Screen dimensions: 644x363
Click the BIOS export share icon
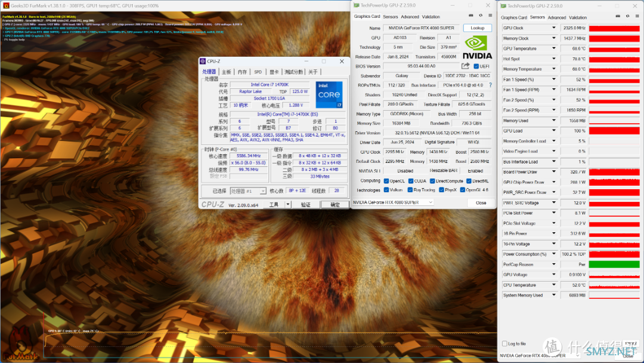point(465,66)
